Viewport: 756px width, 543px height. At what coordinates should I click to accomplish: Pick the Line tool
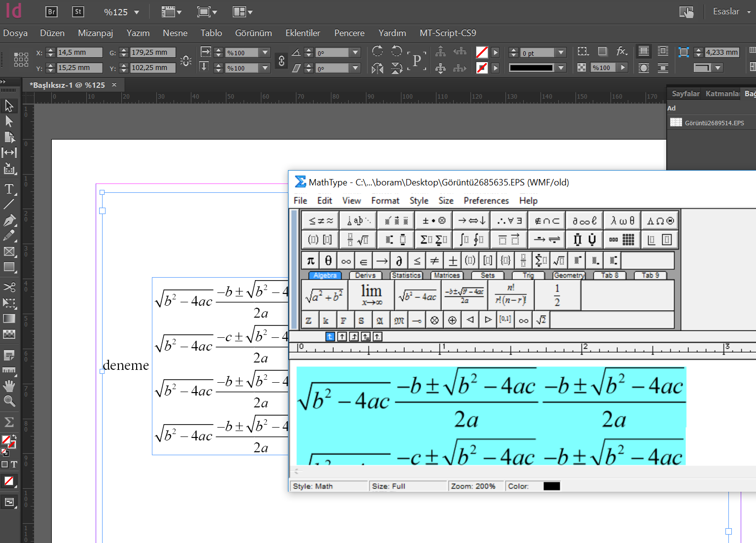[x=9, y=204]
